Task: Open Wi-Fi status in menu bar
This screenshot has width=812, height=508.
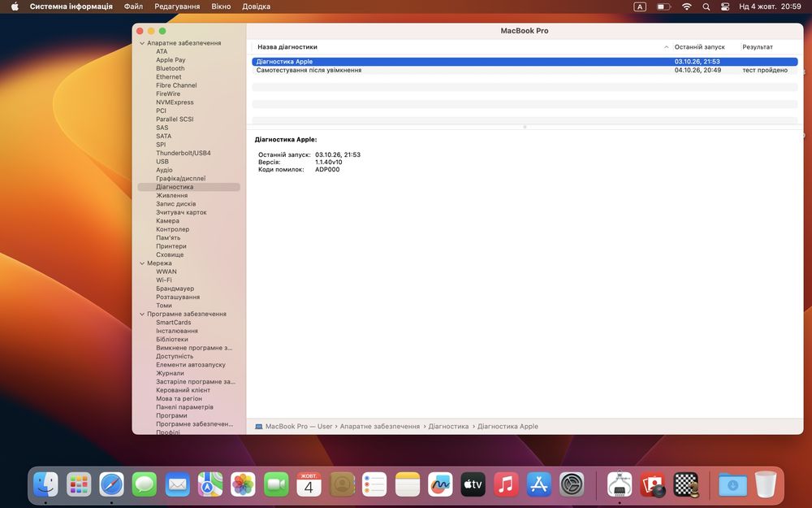Action: pos(687,7)
